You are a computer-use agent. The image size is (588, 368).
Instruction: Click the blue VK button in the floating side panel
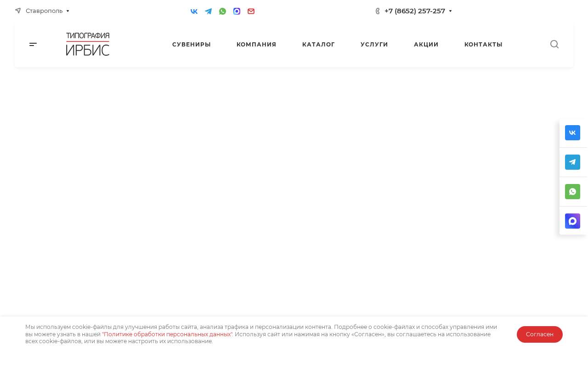tap(572, 132)
